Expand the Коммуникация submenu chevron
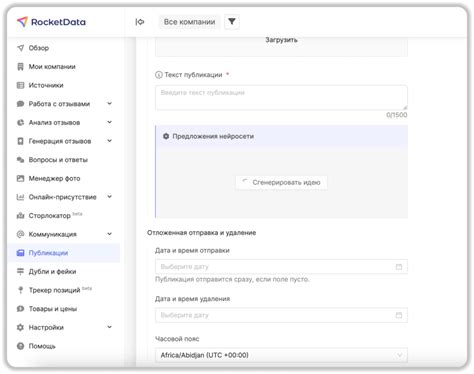The width and height of the screenshot is (474, 374). point(110,234)
